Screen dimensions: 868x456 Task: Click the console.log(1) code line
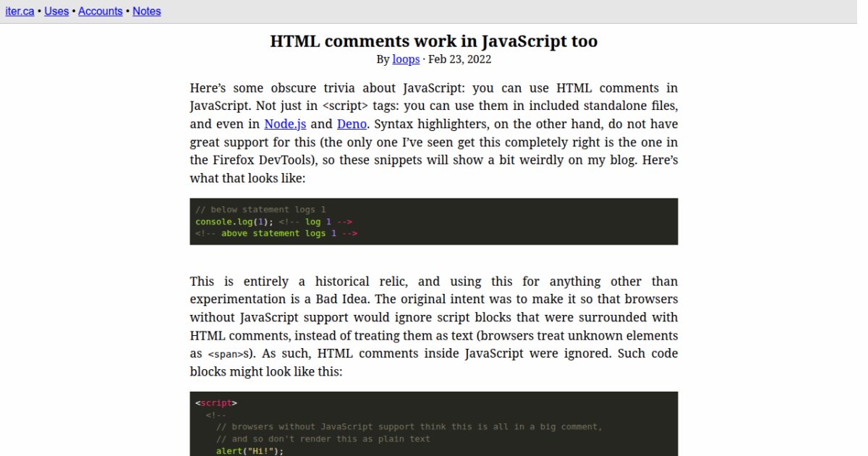pyautogui.click(x=230, y=221)
